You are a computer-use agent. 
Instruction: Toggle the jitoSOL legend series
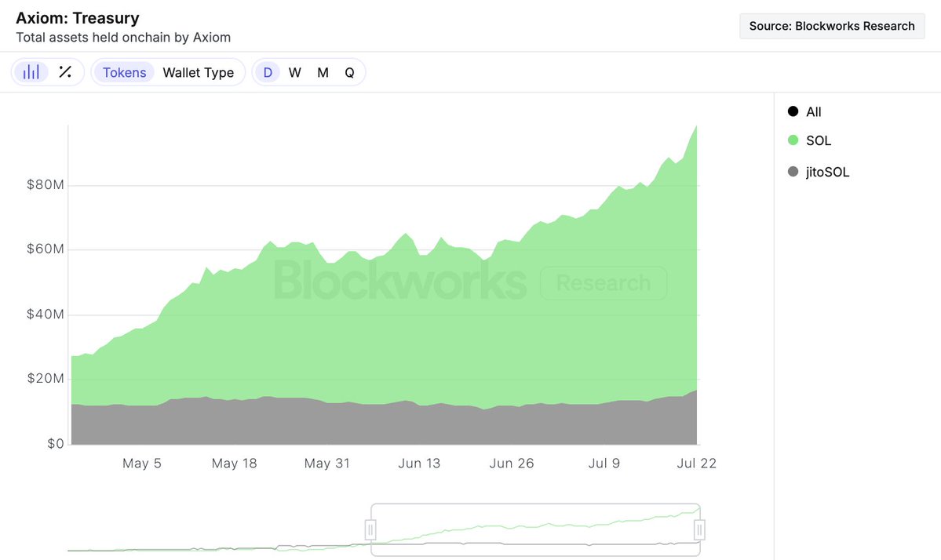coord(819,172)
